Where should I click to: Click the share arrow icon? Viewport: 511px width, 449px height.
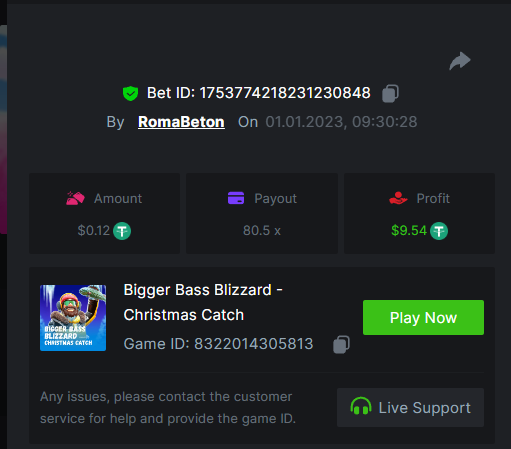pos(460,61)
